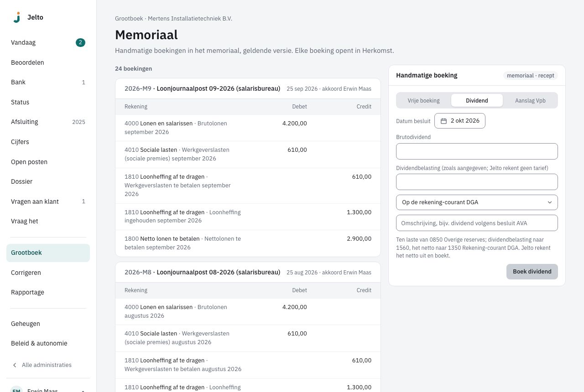Select Grootboek in the sidebar

tap(48, 253)
